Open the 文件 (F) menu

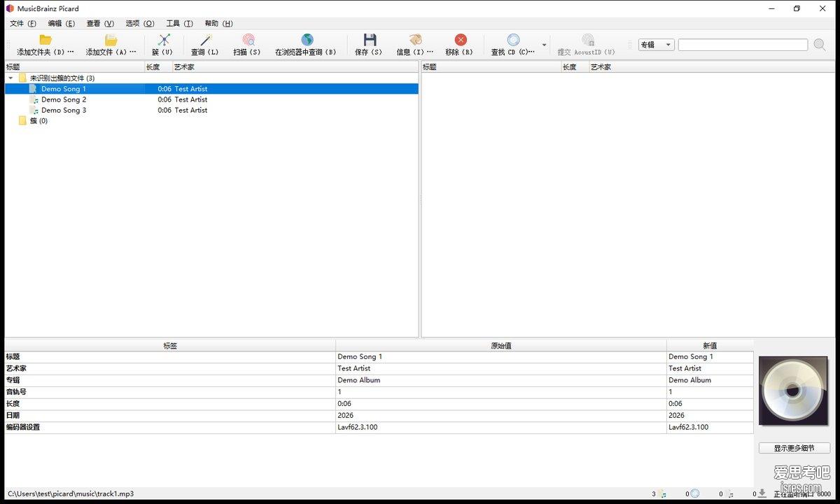pyautogui.click(x=23, y=23)
